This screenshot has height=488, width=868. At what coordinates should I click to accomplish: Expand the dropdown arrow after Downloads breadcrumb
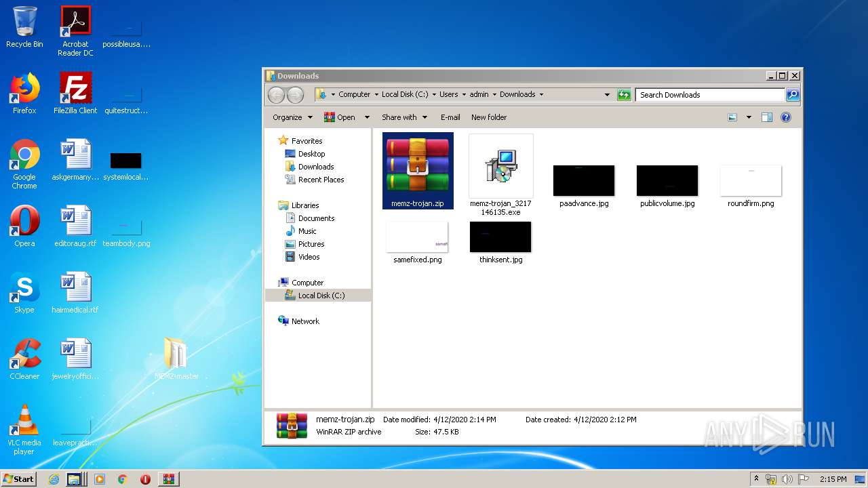coord(541,94)
